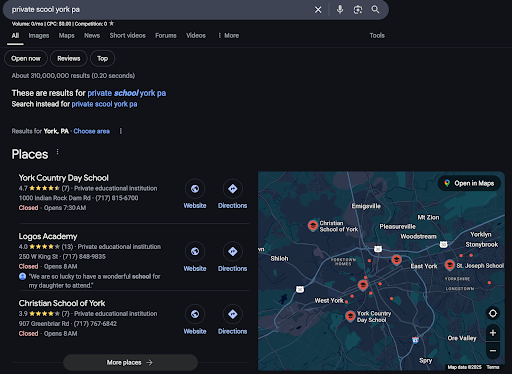Switch to the News tab
Screen dimensions: 512x374
pos(92,35)
